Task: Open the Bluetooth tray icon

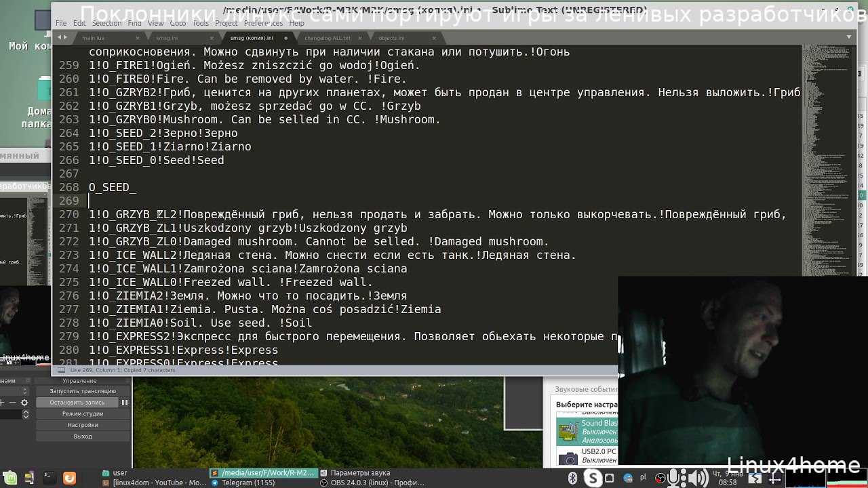Action: tap(572, 479)
